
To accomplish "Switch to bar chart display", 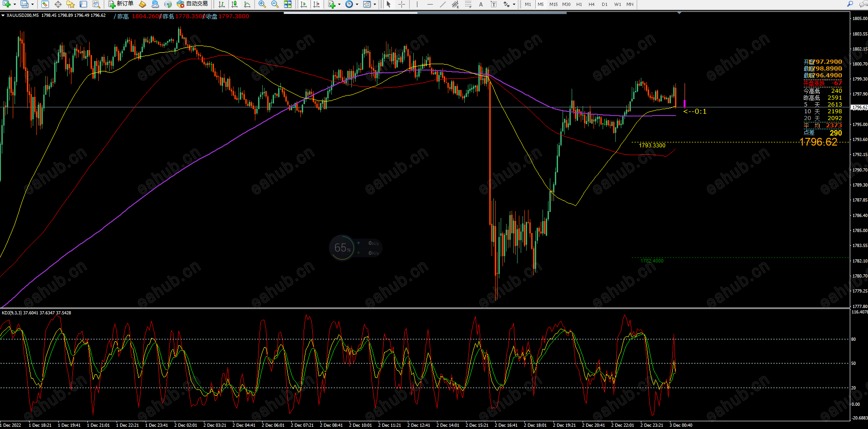I will tap(222, 4).
